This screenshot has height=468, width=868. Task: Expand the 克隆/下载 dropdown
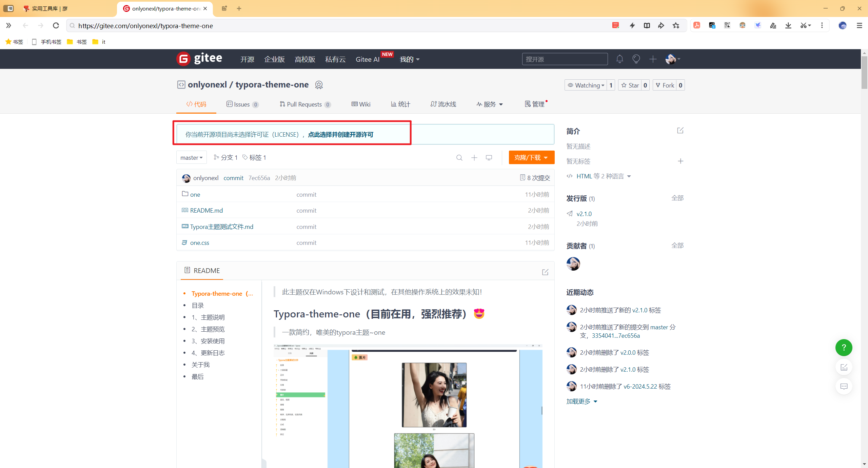point(531,157)
